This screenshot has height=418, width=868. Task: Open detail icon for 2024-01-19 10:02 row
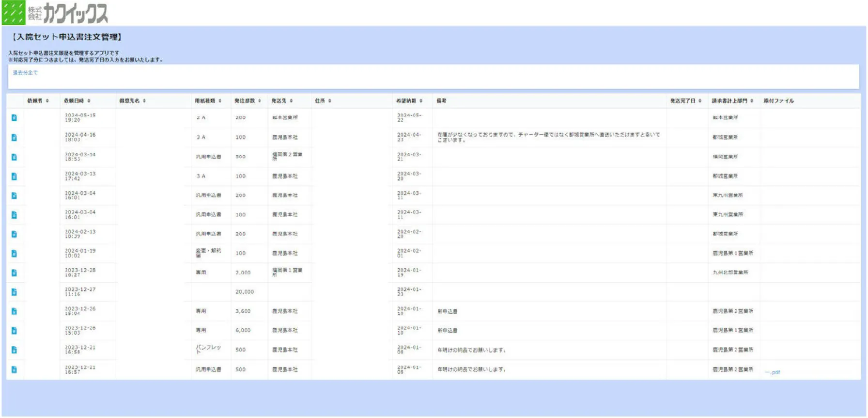coord(14,254)
